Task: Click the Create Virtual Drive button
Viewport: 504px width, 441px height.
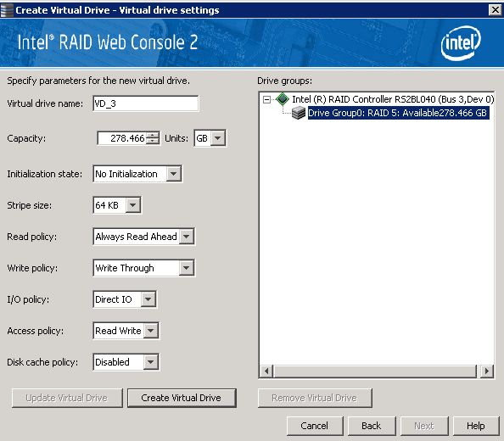Action: coord(182,398)
